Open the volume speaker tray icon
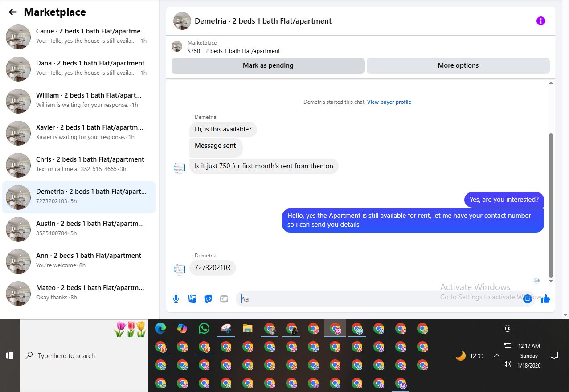Screen dimensions: 569x392 click(507, 364)
